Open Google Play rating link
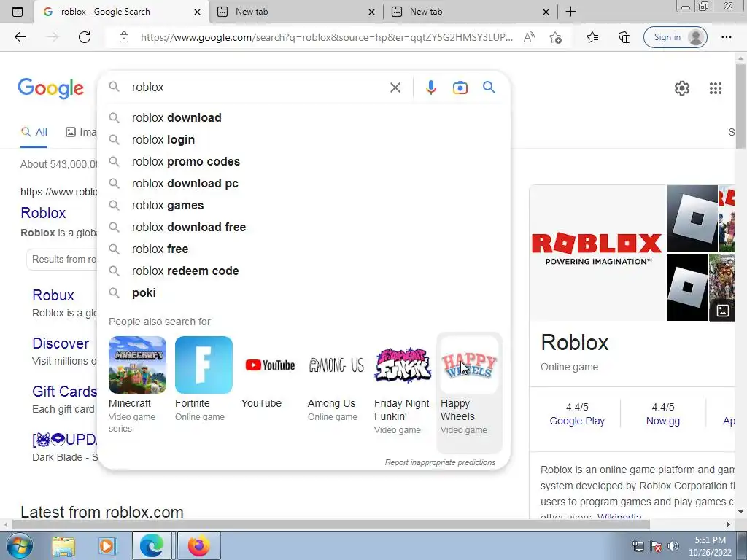 coord(577,421)
